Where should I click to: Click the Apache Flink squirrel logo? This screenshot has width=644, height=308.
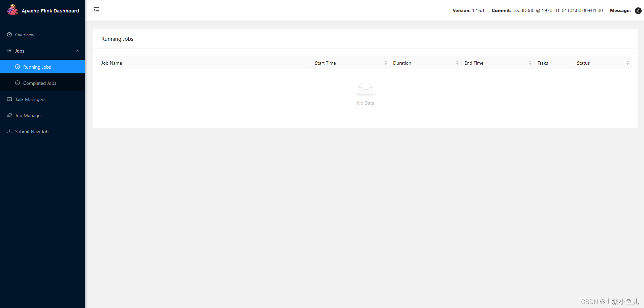click(x=12, y=9)
